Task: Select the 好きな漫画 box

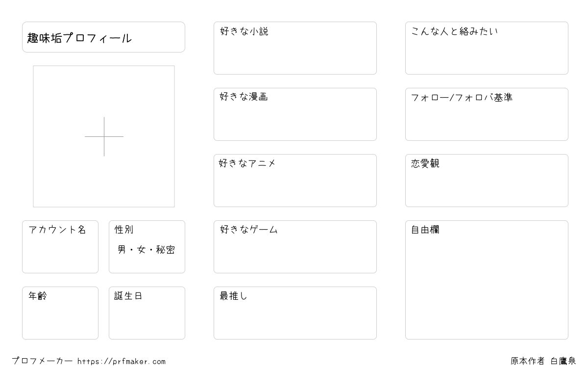Action: (x=295, y=114)
